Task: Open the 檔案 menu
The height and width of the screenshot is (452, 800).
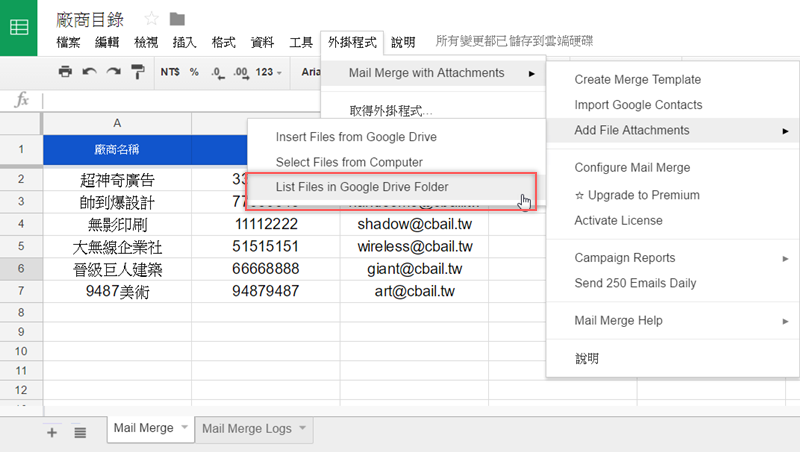Action: [x=68, y=42]
